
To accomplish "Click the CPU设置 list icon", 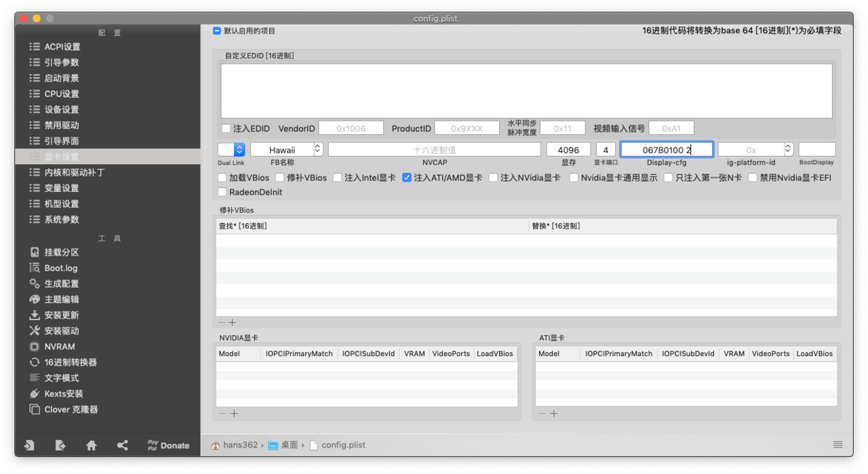I will [x=35, y=94].
